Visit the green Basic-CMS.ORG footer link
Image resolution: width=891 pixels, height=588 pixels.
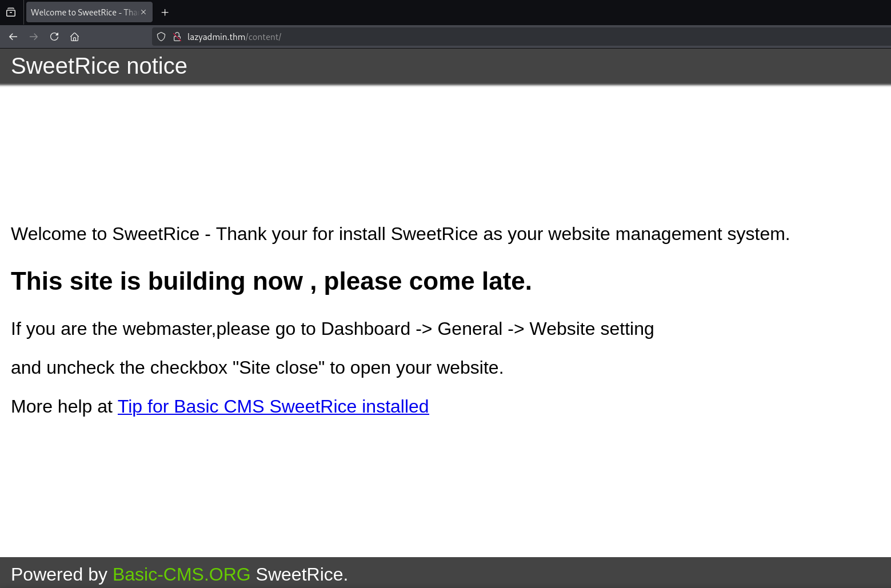[x=181, y=574]
